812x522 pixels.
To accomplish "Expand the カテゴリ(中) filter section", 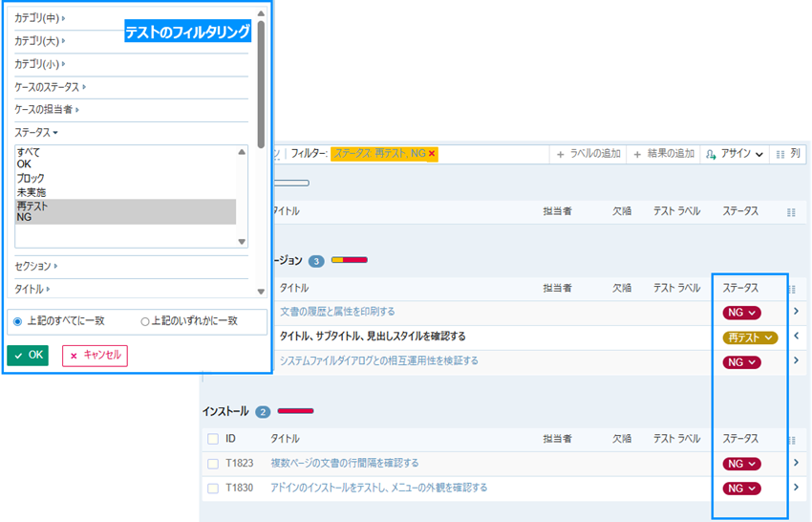I will pyautogui.click(x=40, y=18).
